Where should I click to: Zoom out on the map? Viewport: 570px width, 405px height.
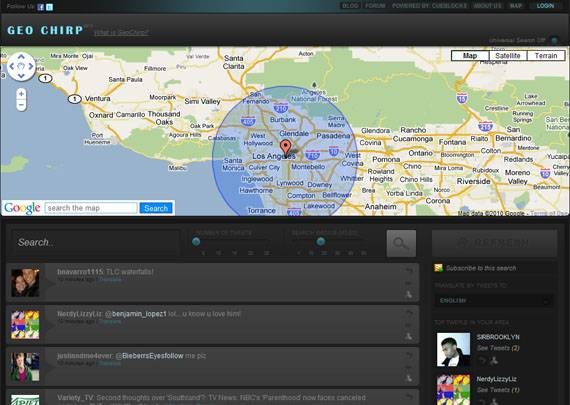click(x=21, y=105)
